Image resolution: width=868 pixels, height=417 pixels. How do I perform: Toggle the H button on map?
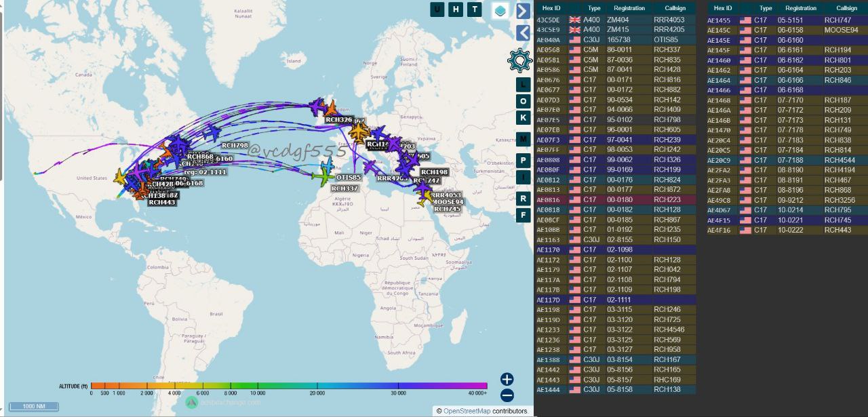456,9
